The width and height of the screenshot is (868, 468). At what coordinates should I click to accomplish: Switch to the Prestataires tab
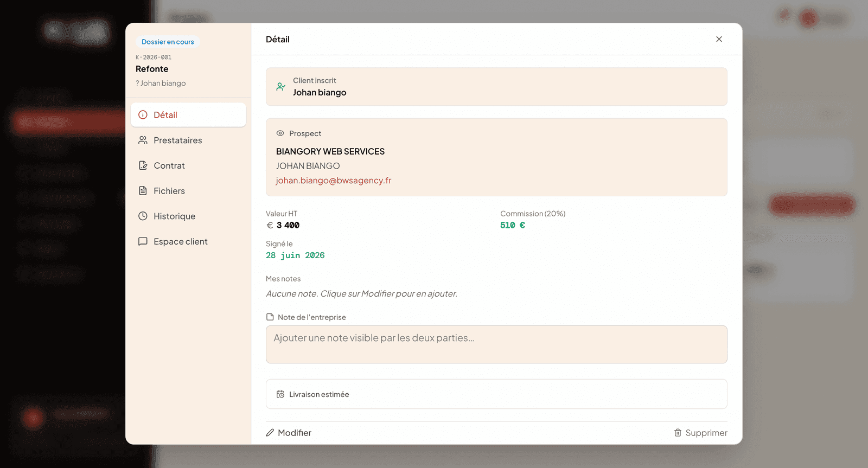coord(188,140)
